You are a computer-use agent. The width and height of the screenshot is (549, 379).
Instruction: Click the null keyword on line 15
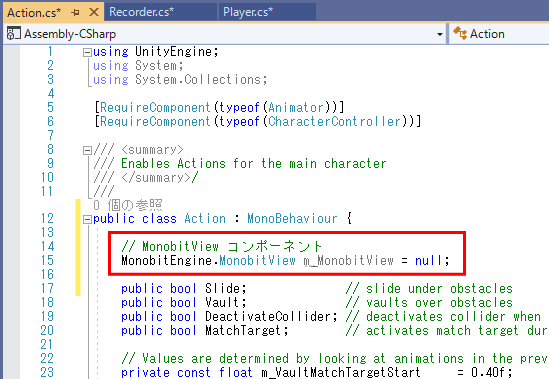click(x=429, y=261)
